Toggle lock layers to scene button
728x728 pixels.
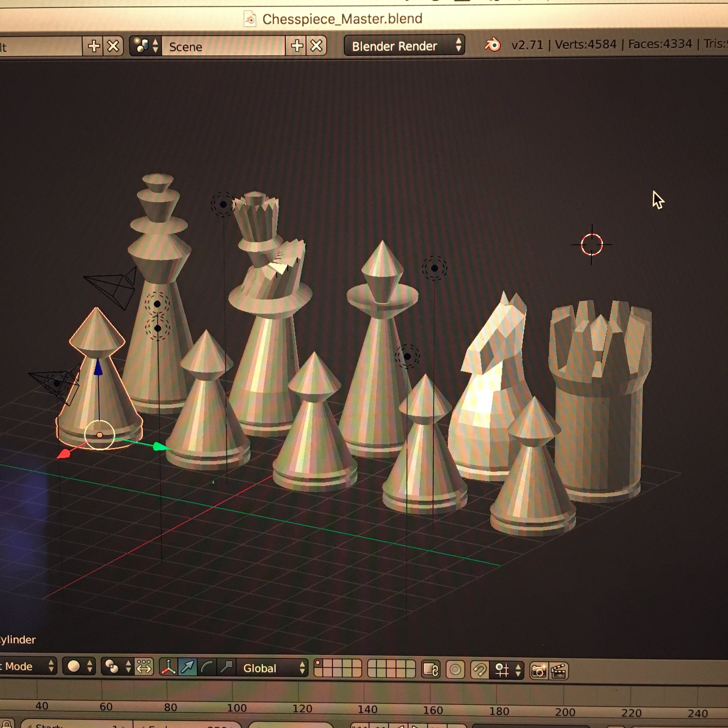[x=431, y=669]
